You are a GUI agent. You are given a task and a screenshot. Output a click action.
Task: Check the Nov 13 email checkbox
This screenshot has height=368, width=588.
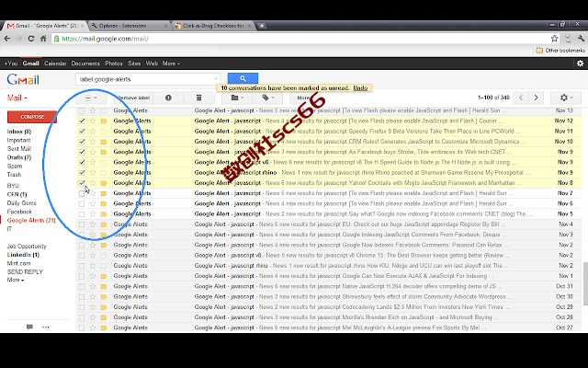coord(82,110)
